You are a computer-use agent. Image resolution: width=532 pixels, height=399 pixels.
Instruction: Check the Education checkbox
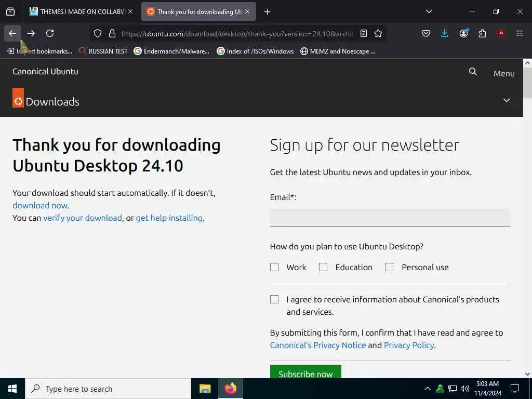[323, 268]
